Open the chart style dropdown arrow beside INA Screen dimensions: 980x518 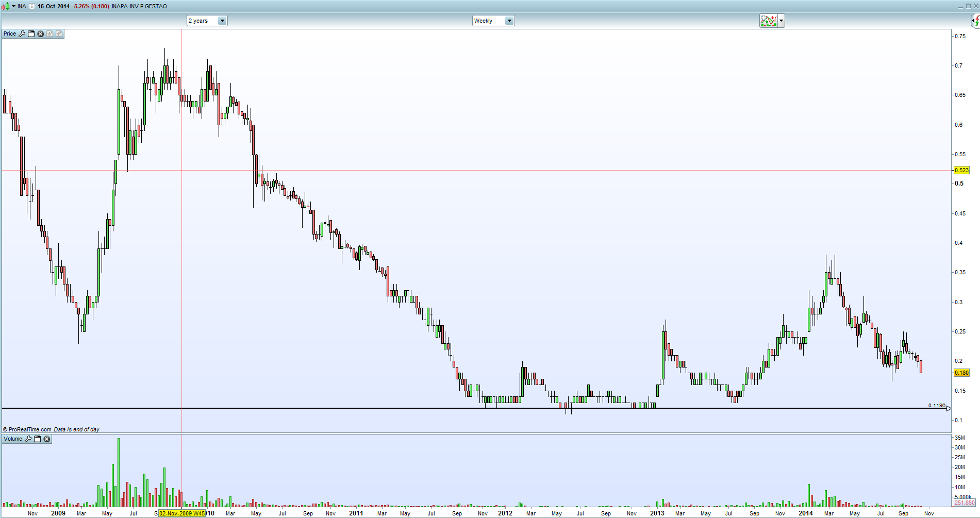[x=13, y=6]
